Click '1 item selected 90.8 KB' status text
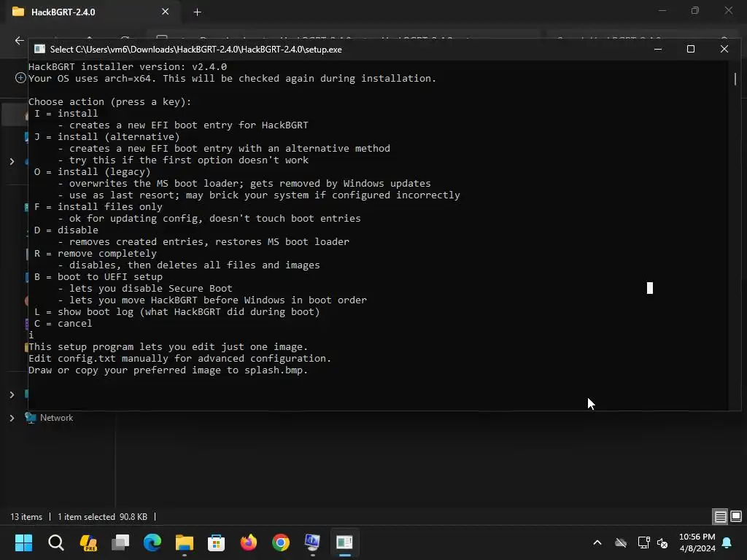This screenshot has width=747, height=560. [102, 517]
